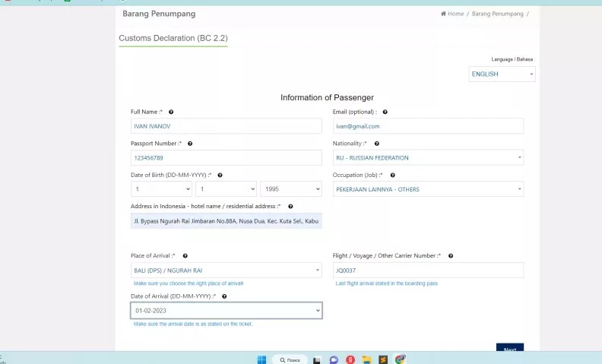Open the birth year dropdown showing 1995
The height and width of the screenshot is (364, 602).
coord(291,189)
